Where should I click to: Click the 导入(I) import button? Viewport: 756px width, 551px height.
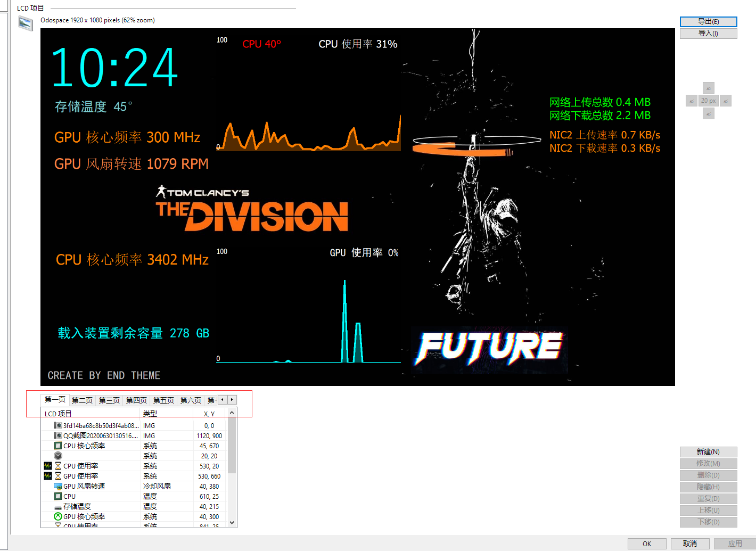click(709, 33)
